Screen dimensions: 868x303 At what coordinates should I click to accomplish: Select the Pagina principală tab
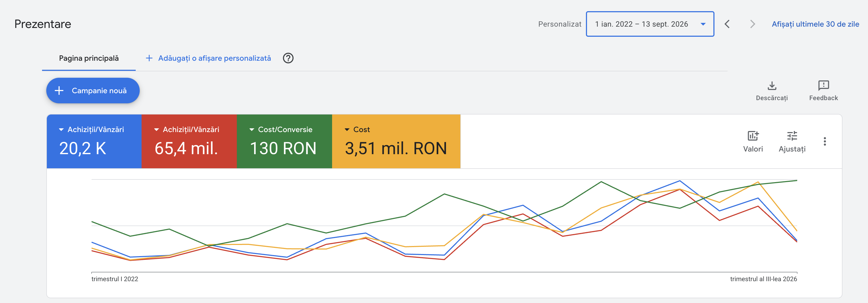tap(89, 58)
